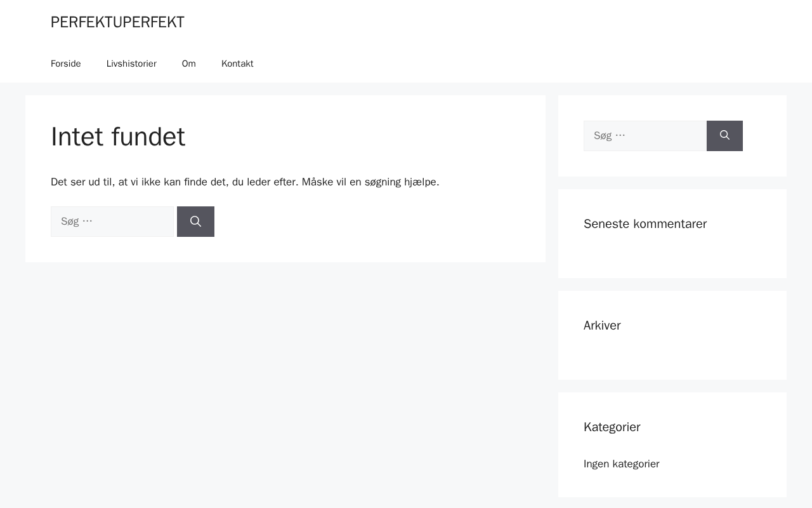Focus the Søg field in the main content
The width and height of the screenshot is (812, 508).
point(112,222)
